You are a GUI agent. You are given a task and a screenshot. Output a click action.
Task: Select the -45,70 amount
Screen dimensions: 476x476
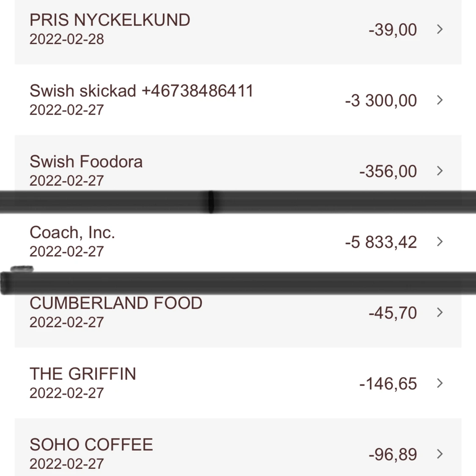393,313
